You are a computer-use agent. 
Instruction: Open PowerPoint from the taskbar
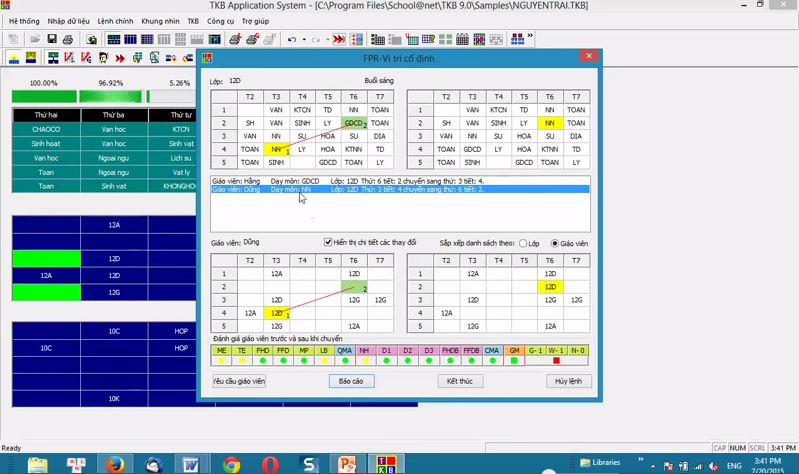tap(347, 465)
